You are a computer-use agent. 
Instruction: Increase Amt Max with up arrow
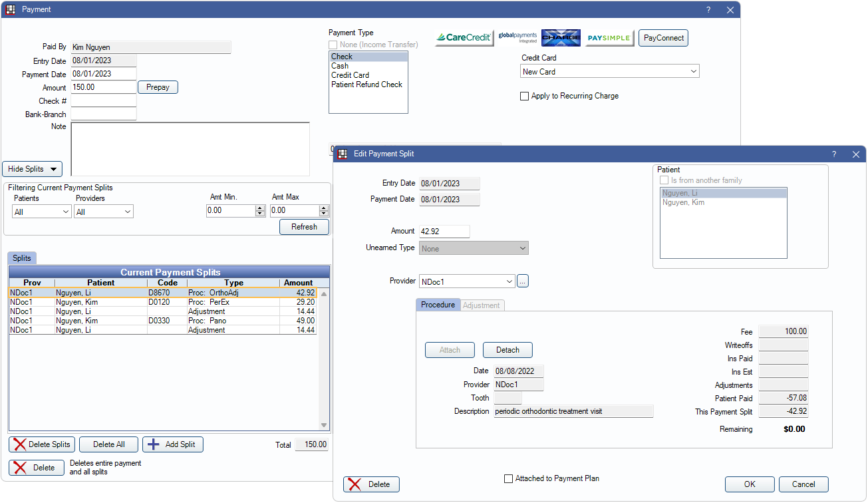coord(324,208)
